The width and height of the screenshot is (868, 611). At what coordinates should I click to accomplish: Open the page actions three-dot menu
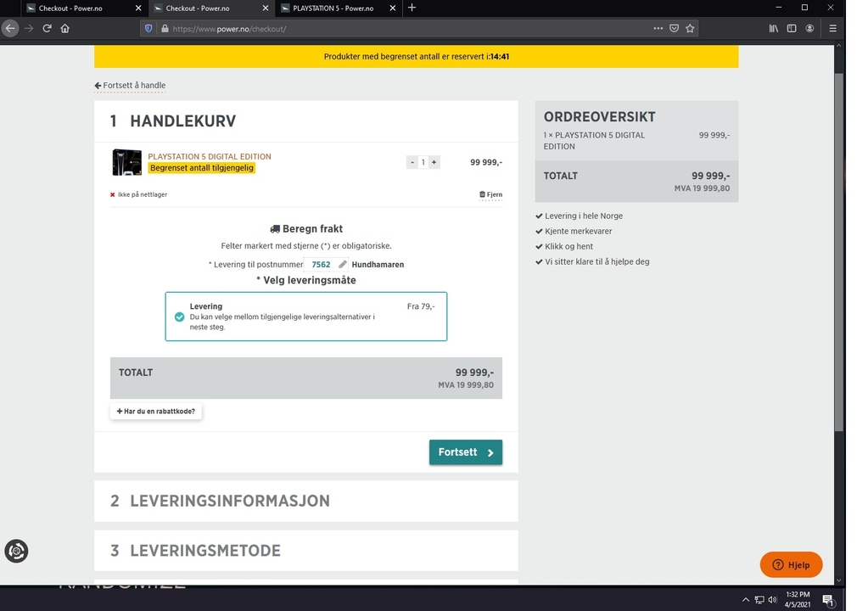click(x=658, y=28)
